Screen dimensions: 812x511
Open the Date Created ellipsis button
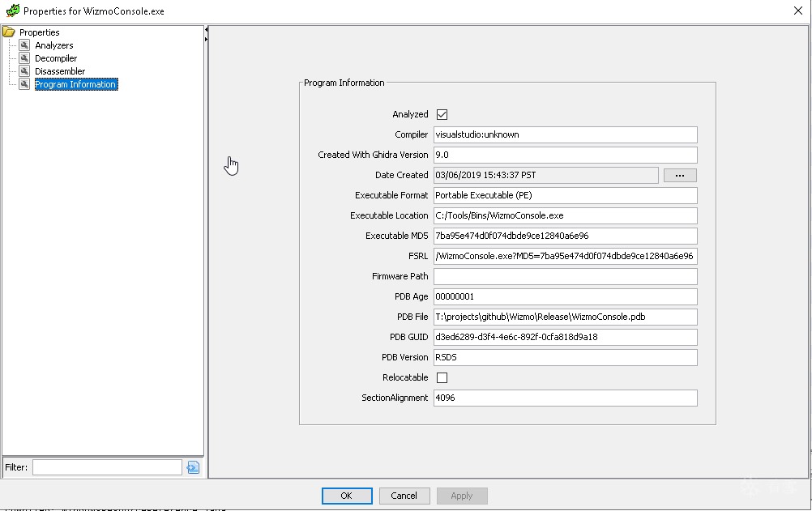coord(680,176)
